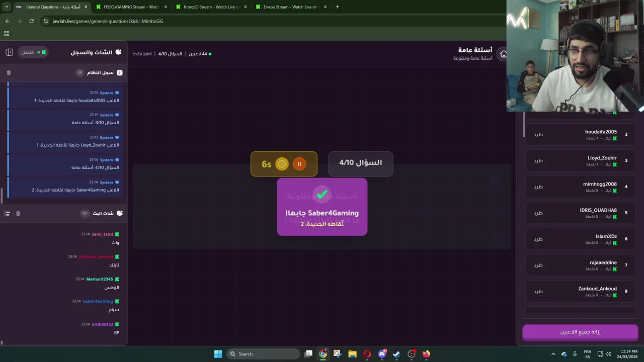Clear the stream chat with trash icon
The width and height of the screenshot is (644, 362).
[18, 214]
